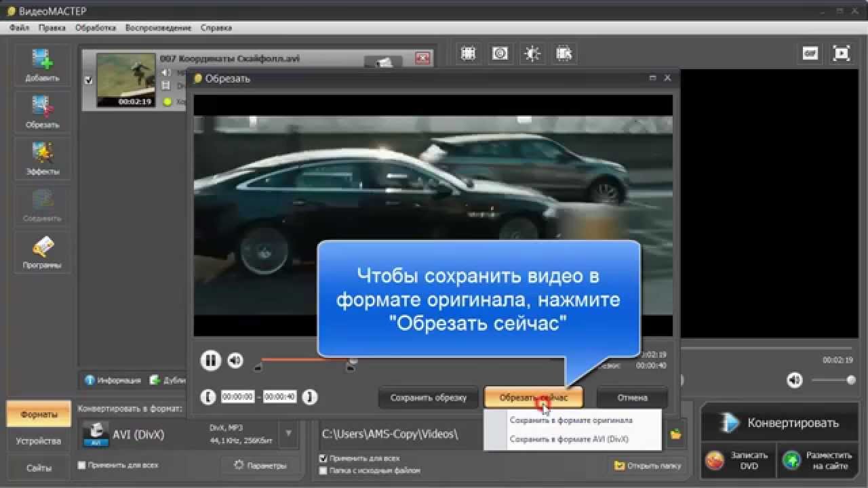Switch to the Устройства tab
The height and width of the screenshot is (488, 868).
(39, 441)
